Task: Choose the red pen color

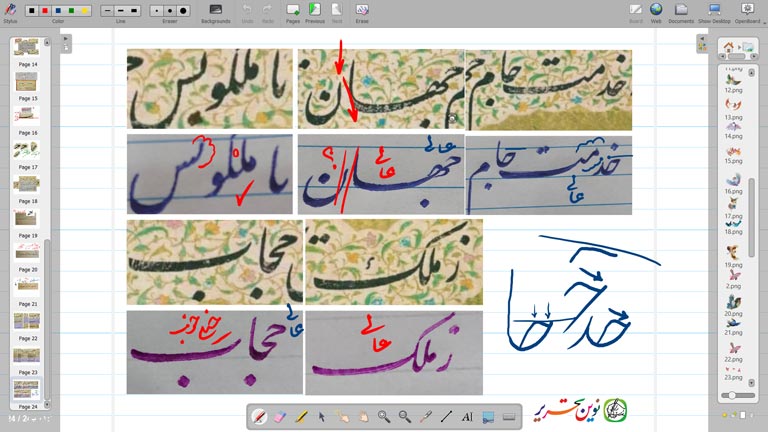Action: tap(45, 10)
